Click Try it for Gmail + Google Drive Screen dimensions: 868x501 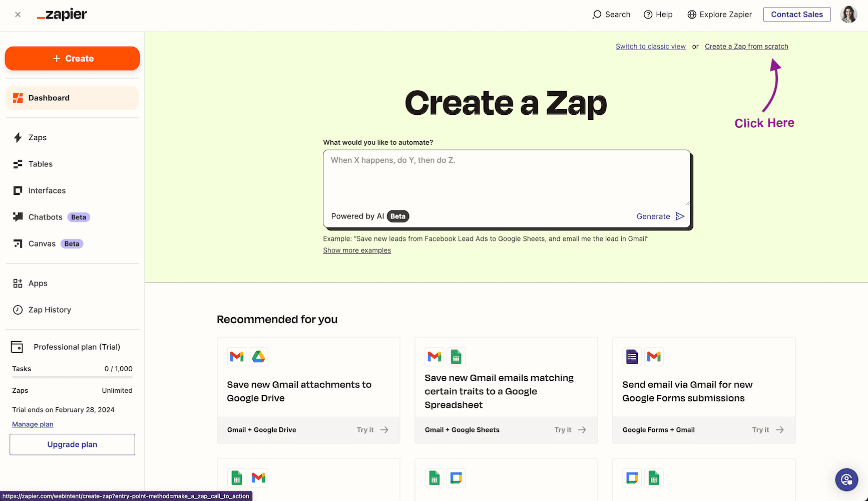[x=372, y=430]
